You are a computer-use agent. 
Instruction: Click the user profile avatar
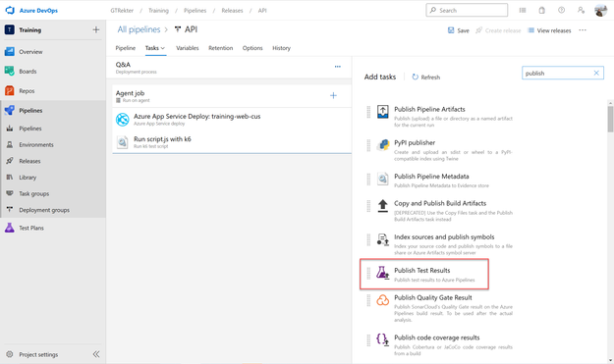[600, 11]
